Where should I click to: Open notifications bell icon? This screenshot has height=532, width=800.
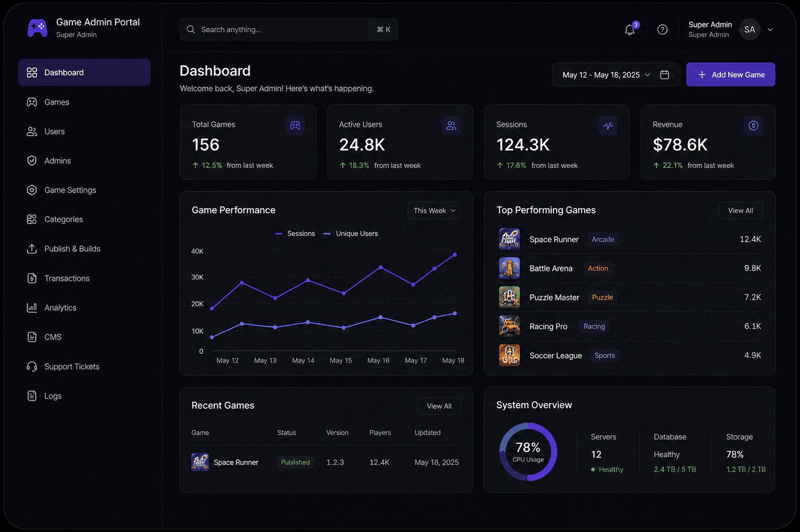629,30
